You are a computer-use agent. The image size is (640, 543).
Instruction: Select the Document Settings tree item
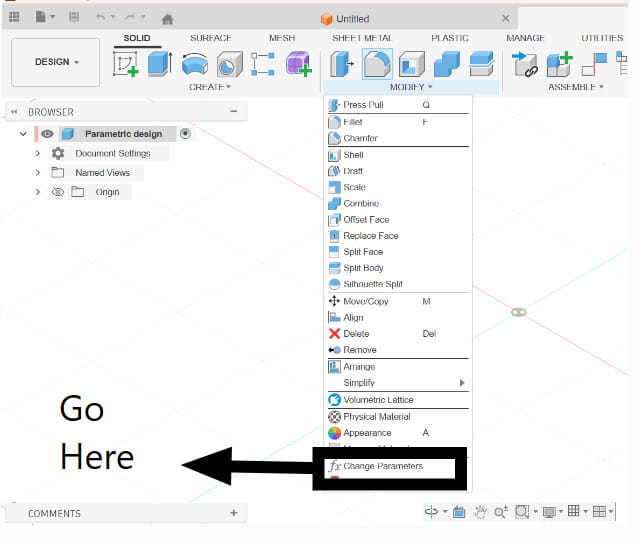click(113, 154)
